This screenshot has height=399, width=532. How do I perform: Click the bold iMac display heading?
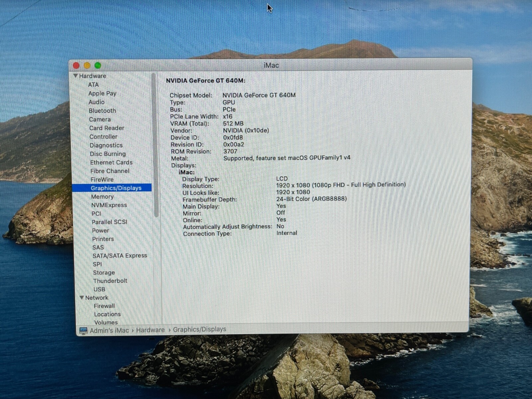187,172
